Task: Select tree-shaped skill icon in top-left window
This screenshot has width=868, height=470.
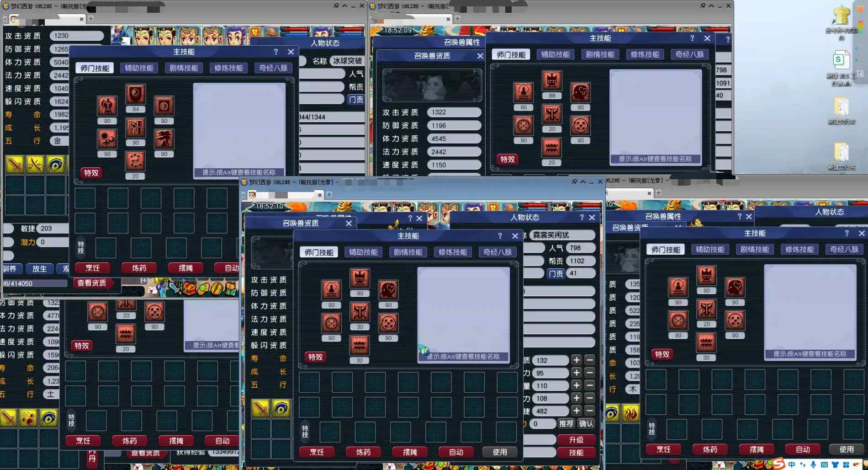Action: [x=164, y=139]
